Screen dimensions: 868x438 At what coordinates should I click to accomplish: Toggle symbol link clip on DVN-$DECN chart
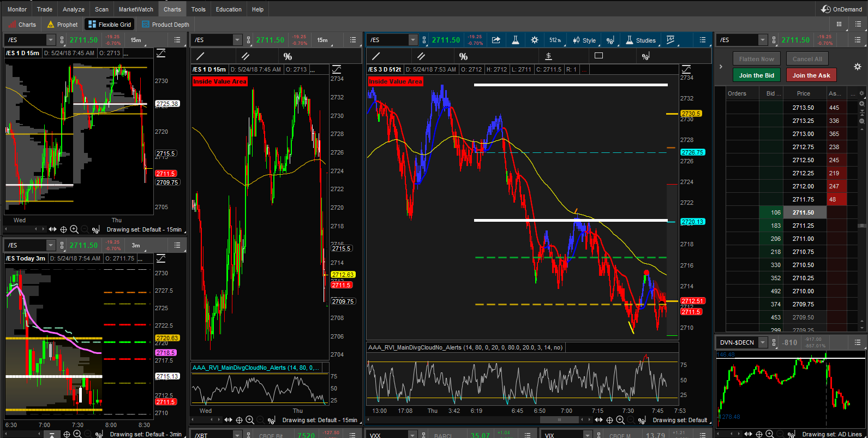(774, 342)
